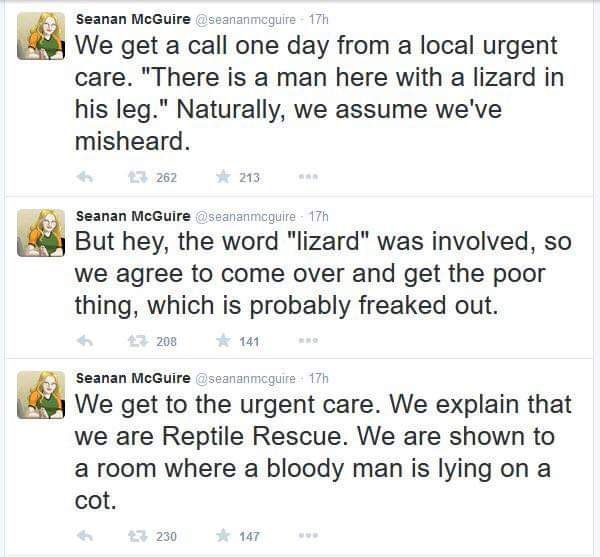Visit @seananmcguire handle on second tweet
The image size is (600, 557).
[246, 217]
